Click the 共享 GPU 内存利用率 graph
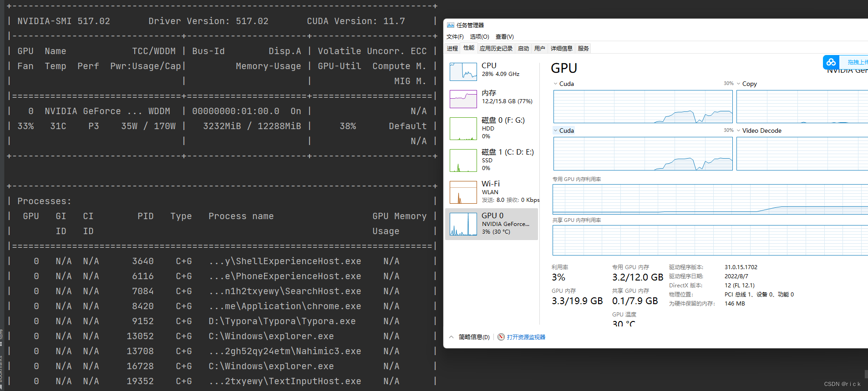The image size is (868, 391). point(710,240)
